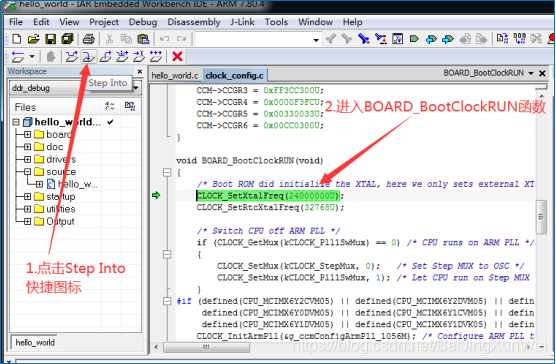This screenshot has height=364, width=556.
Task: Click the Navigate Backward icon
Action: pyautogui.click(x=465, y=39)
